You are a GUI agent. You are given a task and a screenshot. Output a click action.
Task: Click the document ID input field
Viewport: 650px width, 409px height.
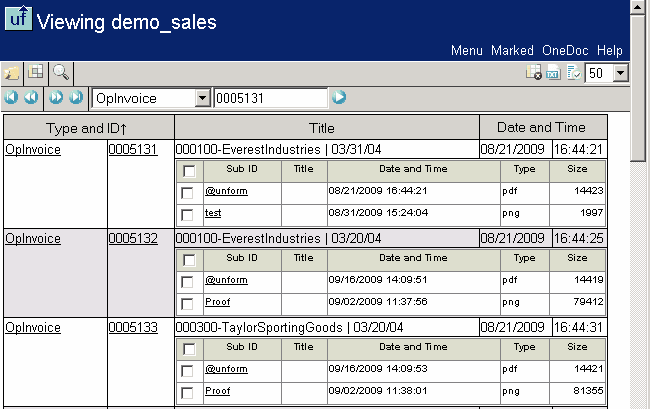(x=270, y=98)
